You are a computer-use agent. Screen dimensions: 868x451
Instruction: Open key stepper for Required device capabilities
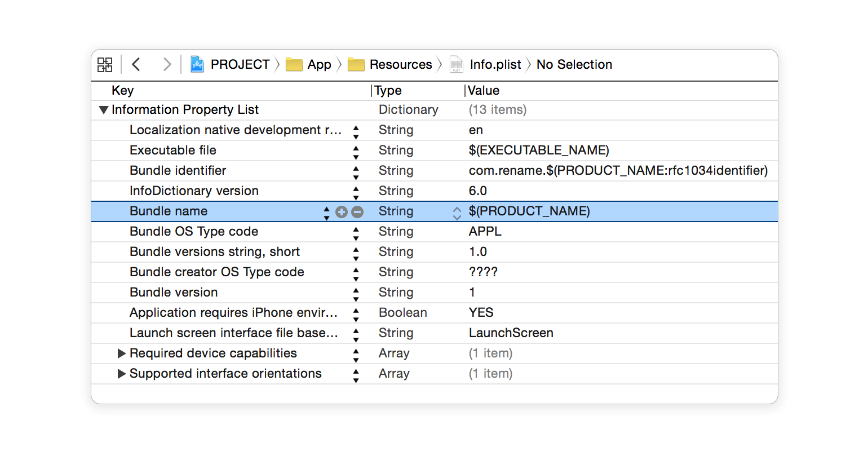tap(356, 356)
